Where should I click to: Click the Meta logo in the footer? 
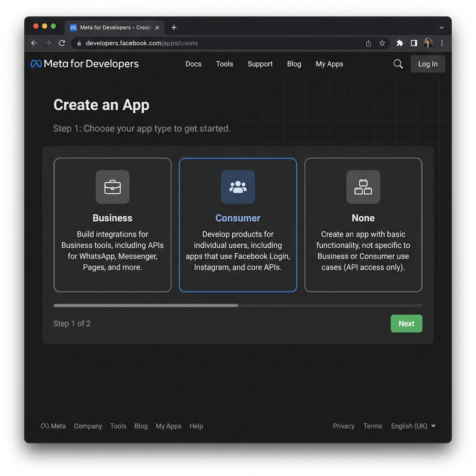pyautogui.click(x=53, y=426)
